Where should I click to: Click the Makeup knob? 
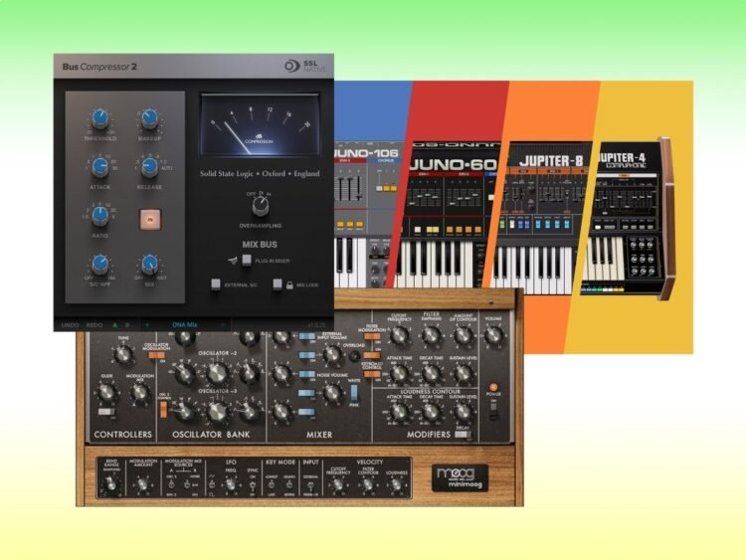[x=149, y=119]
